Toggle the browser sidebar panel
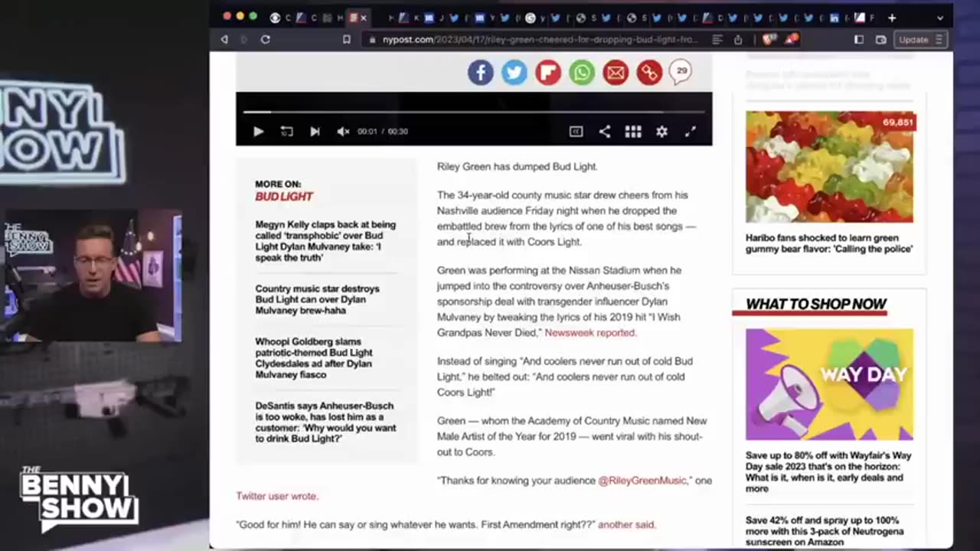The image size is (980, 551). pyautogui.click(x=859, y=39)
